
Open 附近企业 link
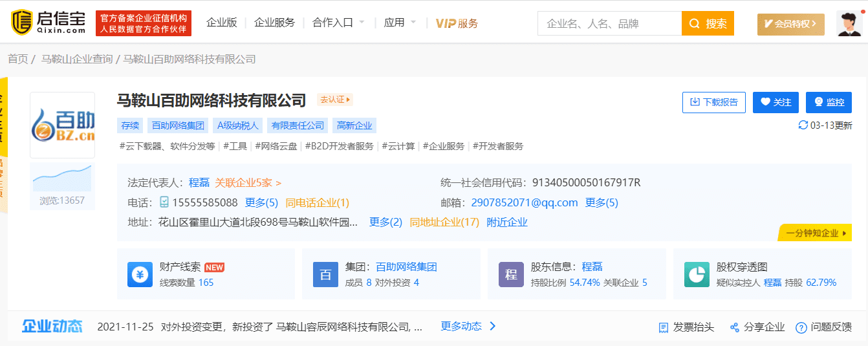pos(507,222)
